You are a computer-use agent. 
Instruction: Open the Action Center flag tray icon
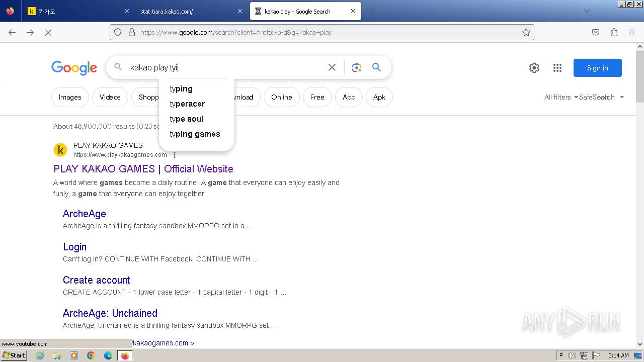pyautogui.click(x=596, y=355)
